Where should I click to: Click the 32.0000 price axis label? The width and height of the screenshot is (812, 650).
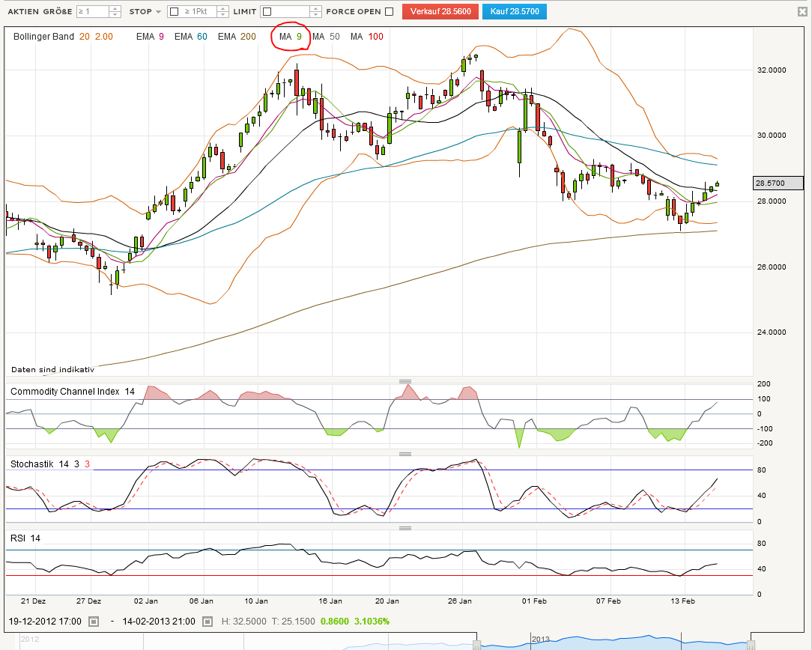click(771, 70)
